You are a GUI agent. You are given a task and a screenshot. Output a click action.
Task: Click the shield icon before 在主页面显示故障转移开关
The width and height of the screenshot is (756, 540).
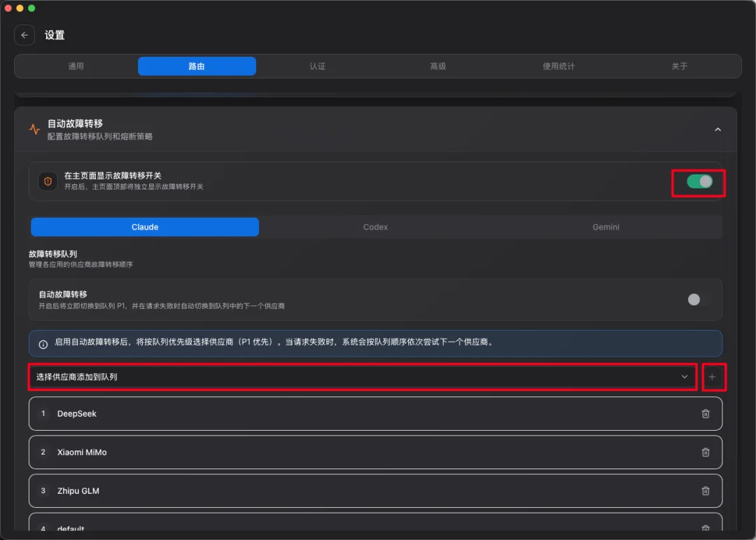point(46,181)
